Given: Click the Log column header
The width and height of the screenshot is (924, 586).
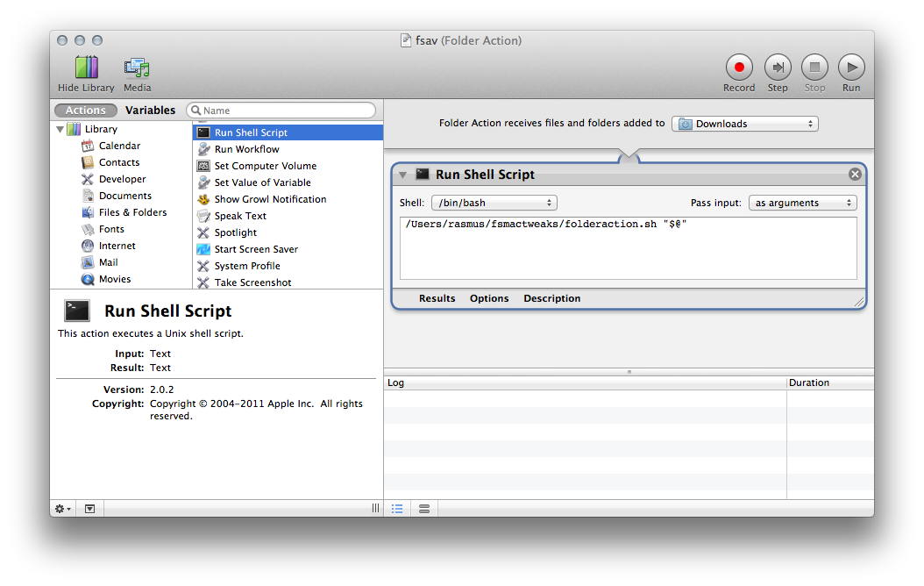Looking at the screenshot, I should pyautogui.click(x=585, y=382).
